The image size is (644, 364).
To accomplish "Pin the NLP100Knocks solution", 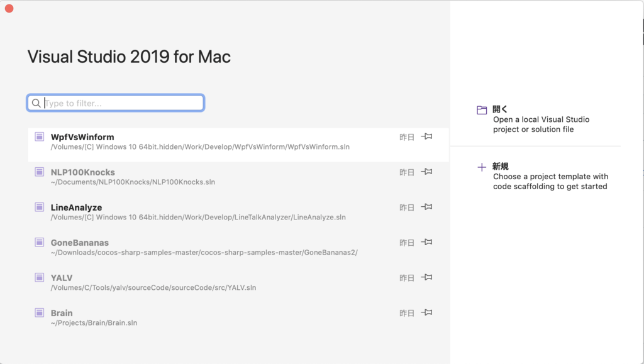I will pos(427,172).
